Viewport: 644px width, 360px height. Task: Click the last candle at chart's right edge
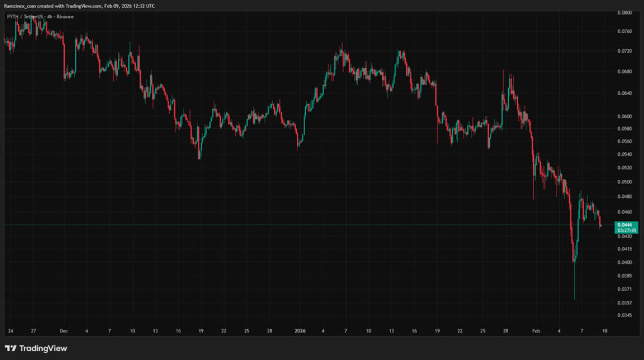click(x=601, y=222)
